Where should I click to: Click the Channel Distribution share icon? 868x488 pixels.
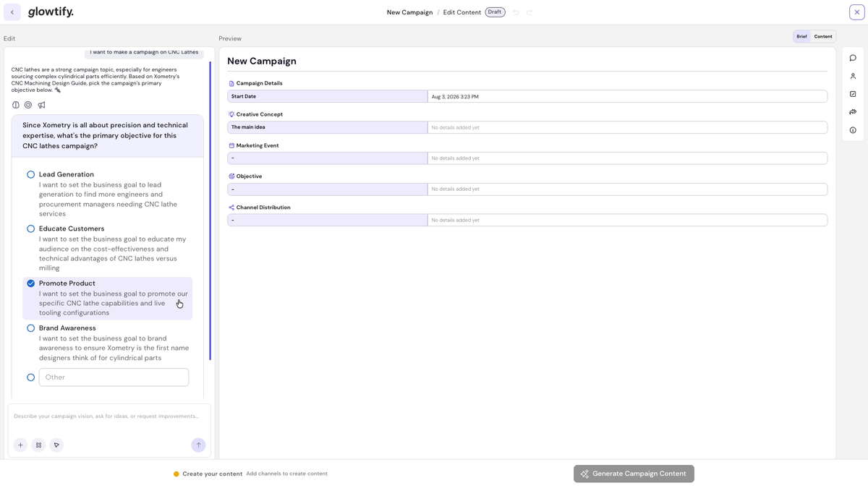click(231, 207)
